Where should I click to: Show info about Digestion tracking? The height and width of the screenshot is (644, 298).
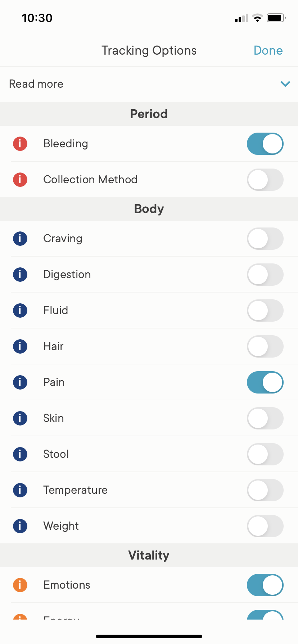point(20,275)
